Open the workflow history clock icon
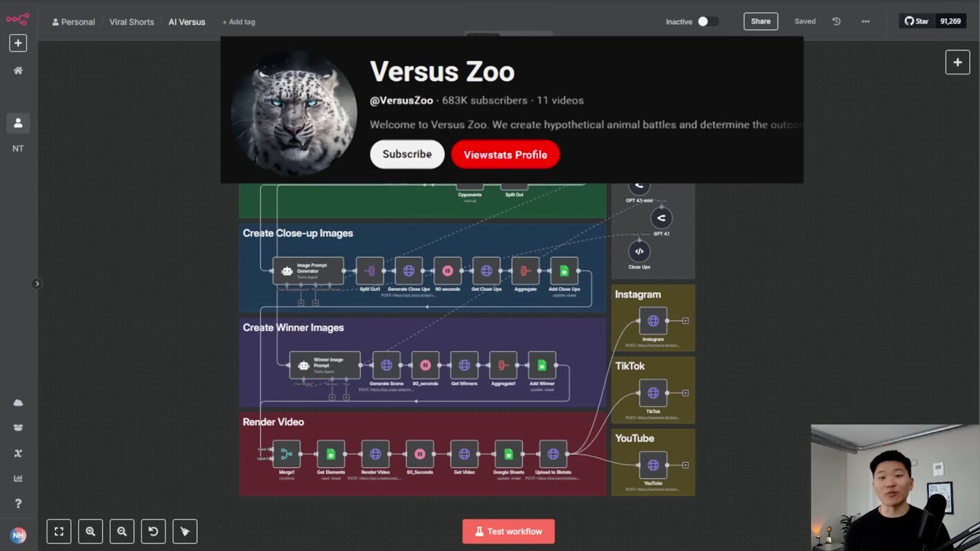980x551 pixels. (836, 22)
